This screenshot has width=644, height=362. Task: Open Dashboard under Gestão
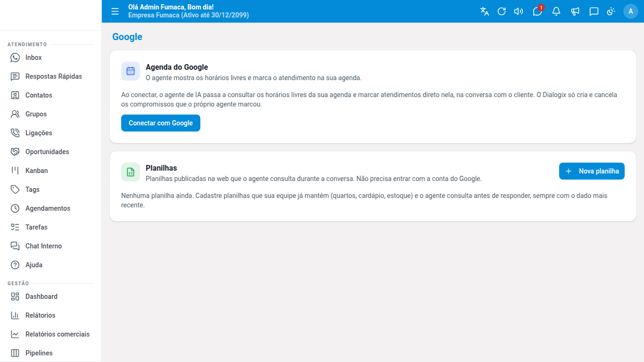click(51, 296)
